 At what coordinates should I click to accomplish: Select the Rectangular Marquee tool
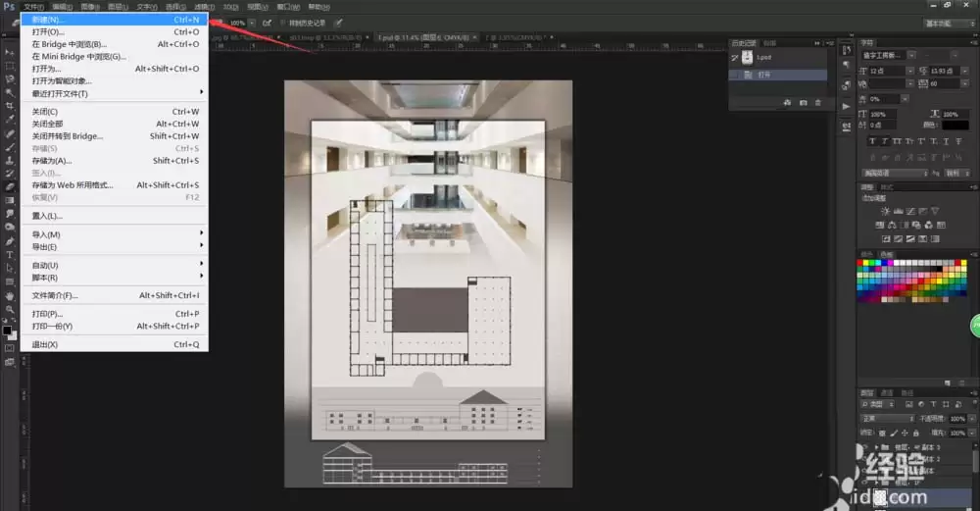tap(10, 66)
